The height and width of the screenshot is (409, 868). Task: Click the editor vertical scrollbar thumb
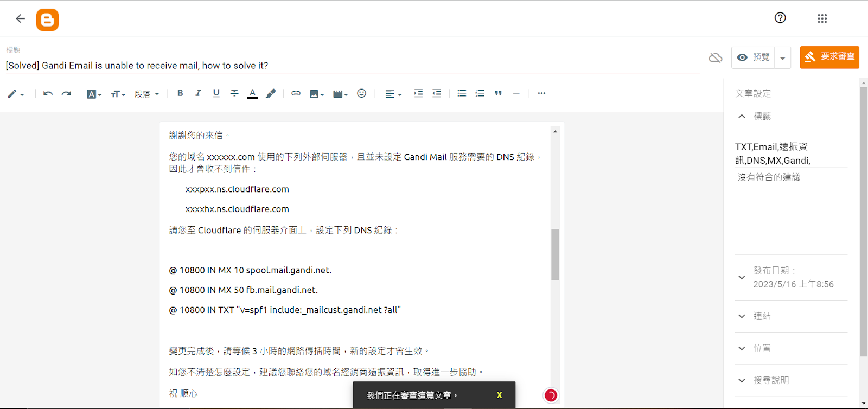(x=555, y=254)
